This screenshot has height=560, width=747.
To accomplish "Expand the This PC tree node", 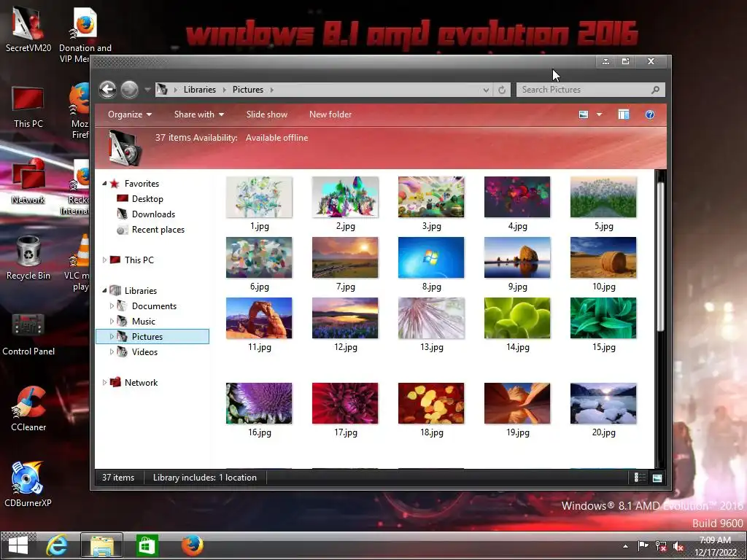I will pyautogui.click(x=104, y=260).
